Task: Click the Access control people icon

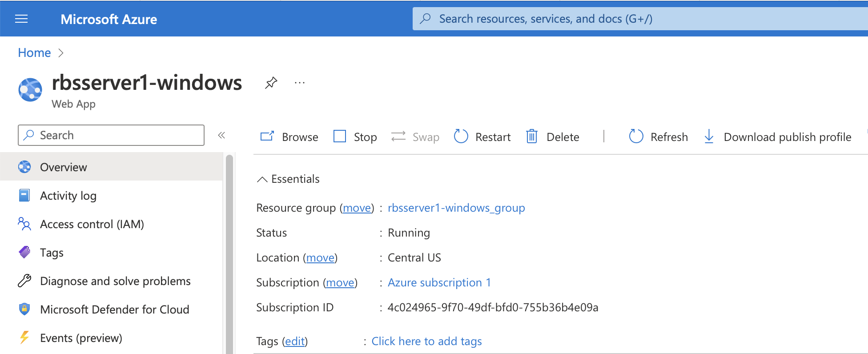Action: (x=24, y=224)
